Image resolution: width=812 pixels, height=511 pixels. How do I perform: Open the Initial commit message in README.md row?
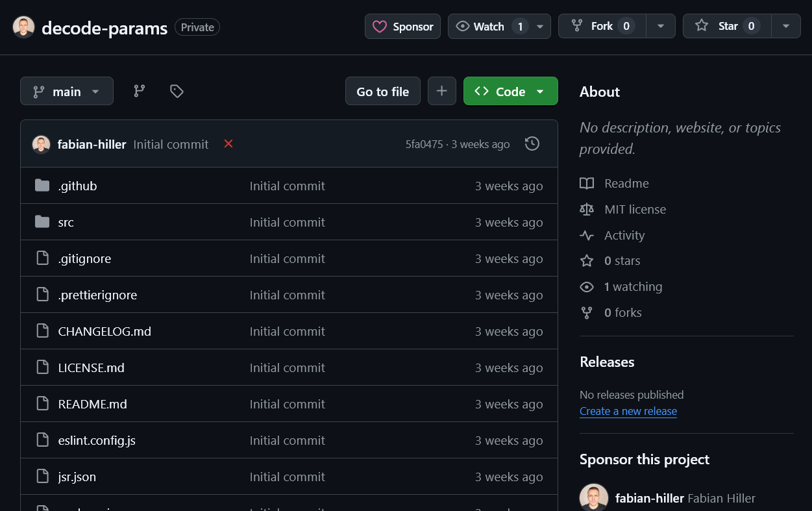(x=288, y=404)
